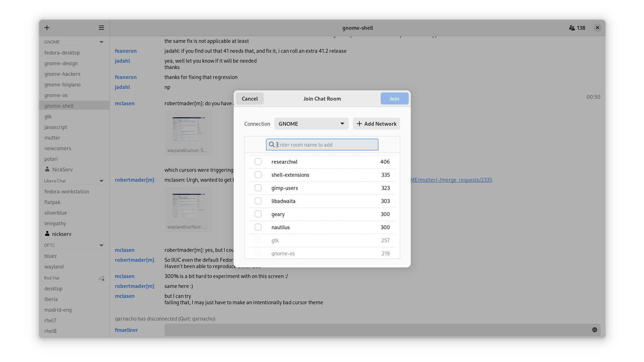Select the libadwaita room checkbox
Image resolution: width=644 pixels, height=362 pixels.
click(x=258, y=201)
